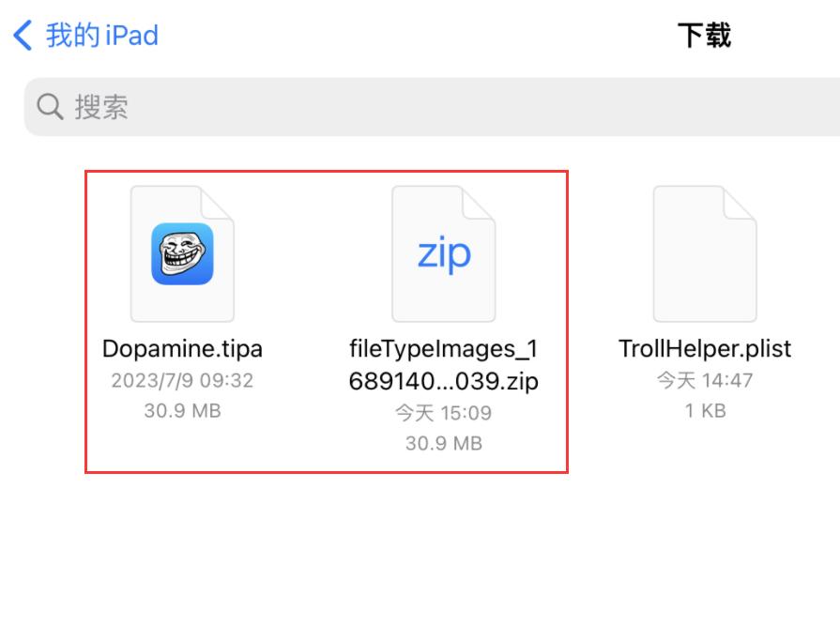840x625 pixels.
Task: Click the 我的 iPad back link
Action: pos(94,35)
